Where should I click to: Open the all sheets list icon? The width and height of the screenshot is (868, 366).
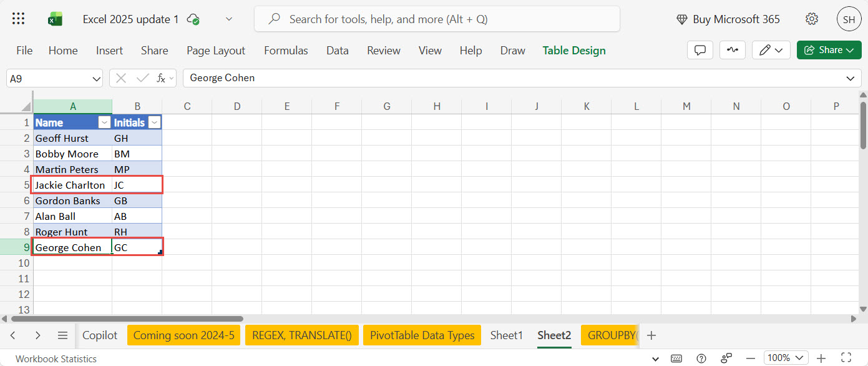62,335
